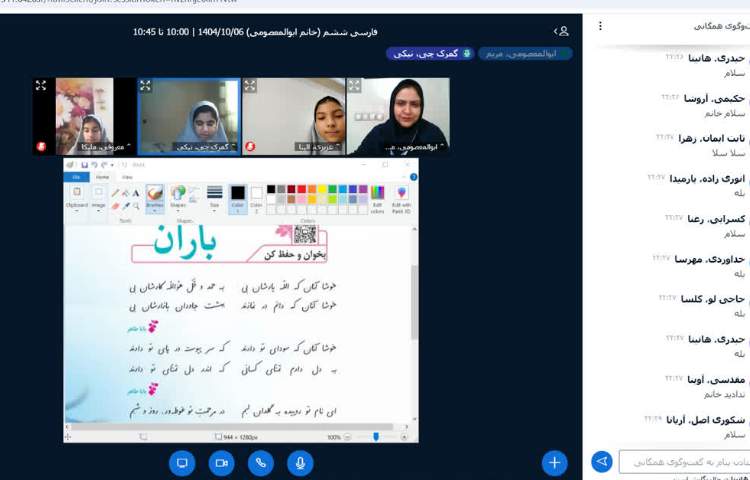
Task: Open the Edit colors button in Paint
Action: (377, 199)
